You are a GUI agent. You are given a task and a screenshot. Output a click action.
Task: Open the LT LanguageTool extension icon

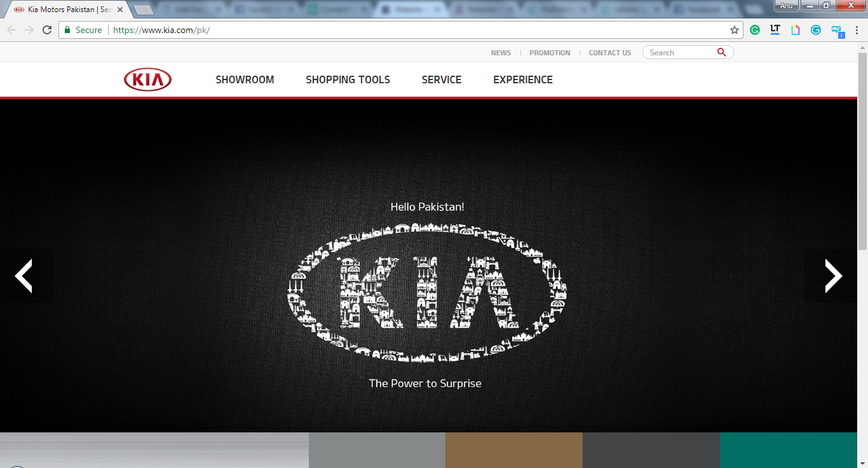tap(775, 30)
